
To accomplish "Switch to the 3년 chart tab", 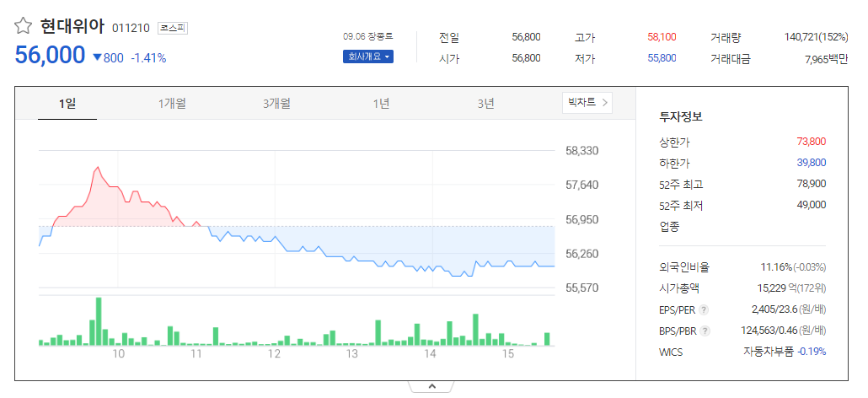I will coord(486,104).
